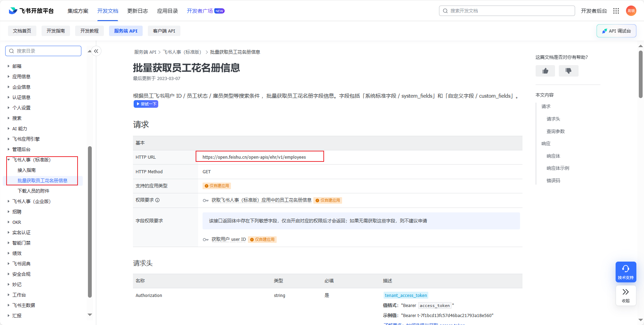Expand the 飞书词典 tree node
The width and height of the screenshot is (644, 325).
coord(9,263)
